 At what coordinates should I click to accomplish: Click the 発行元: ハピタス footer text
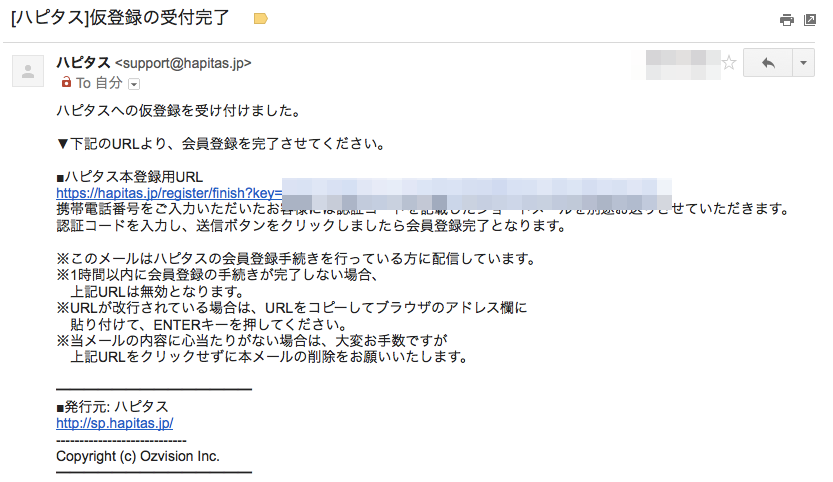click(112, 407)
